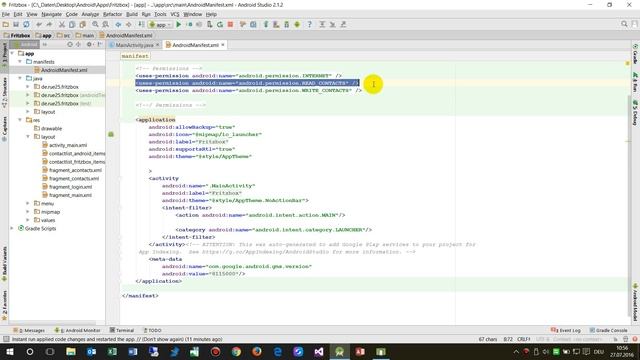
Task: Collapse the res folder
Action: [20, 120]
